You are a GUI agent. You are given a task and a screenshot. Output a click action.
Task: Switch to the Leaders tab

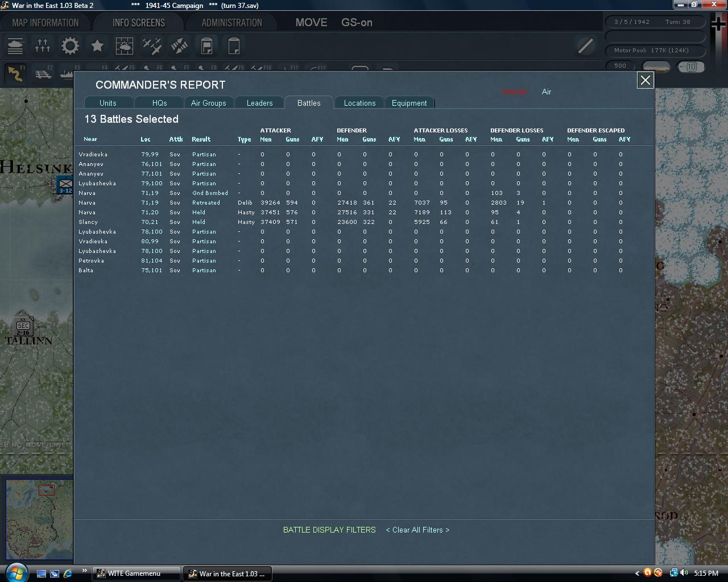coord(260,103)
